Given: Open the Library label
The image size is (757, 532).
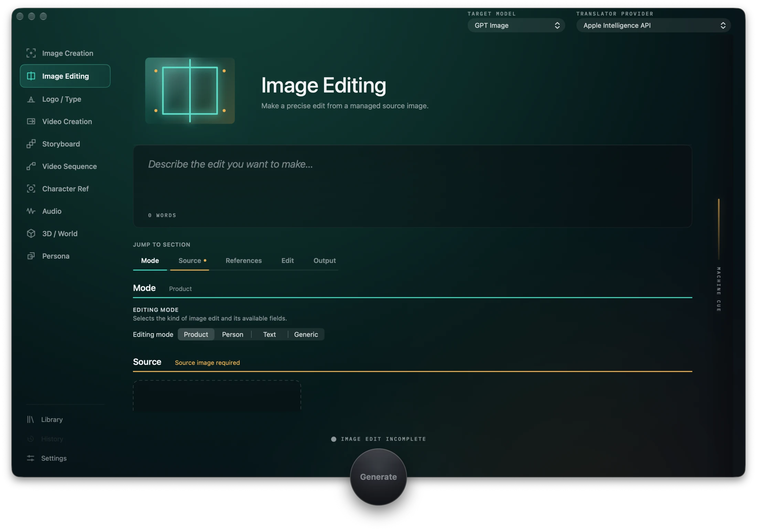Looking at the screenshot, I should 52,419.
